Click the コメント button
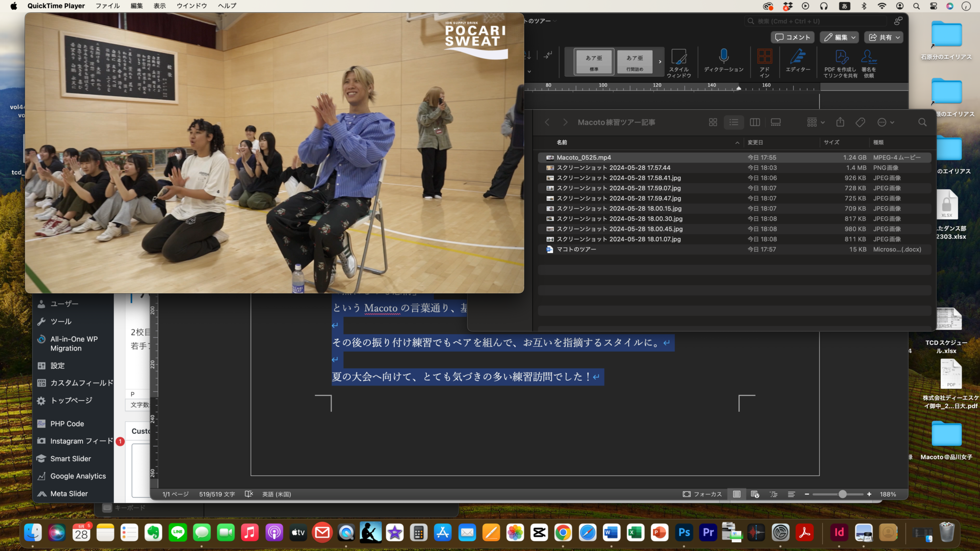The width and height of the screenshot is (980, 551). point(793,37)
